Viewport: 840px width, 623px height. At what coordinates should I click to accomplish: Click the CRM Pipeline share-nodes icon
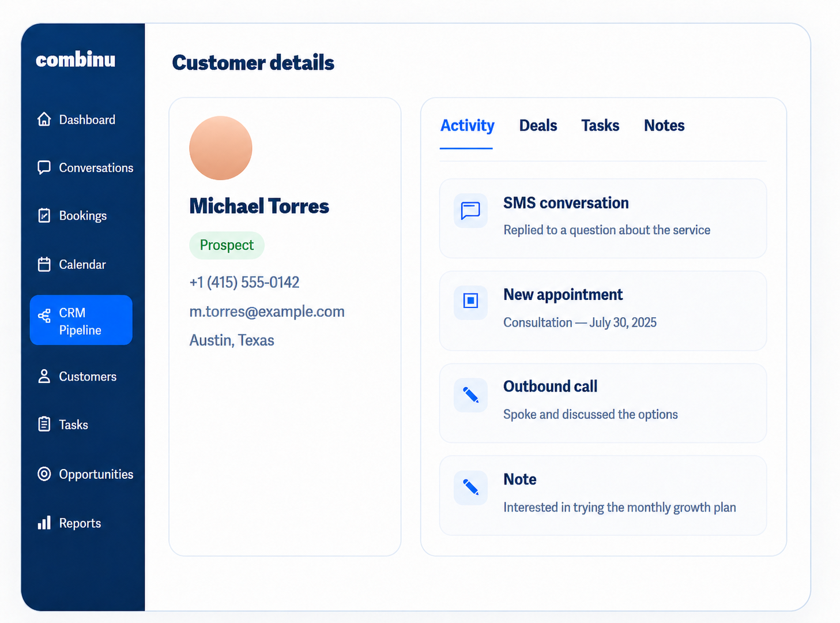point(44,316)
